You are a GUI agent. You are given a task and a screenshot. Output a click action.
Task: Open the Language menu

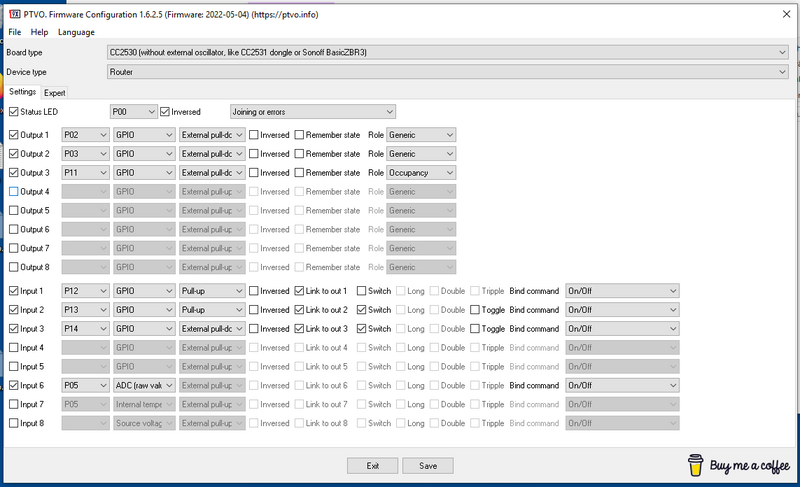pyautogui.click(x=76, y=32)
